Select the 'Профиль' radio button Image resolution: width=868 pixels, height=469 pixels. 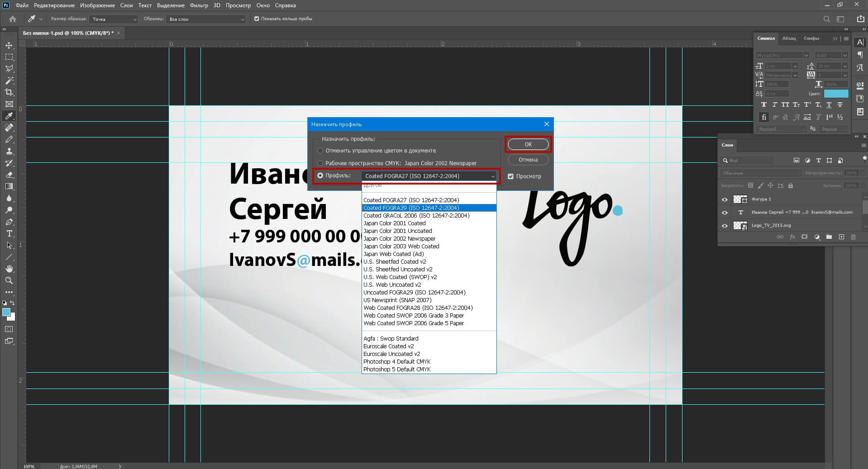[x=320, y=175]
